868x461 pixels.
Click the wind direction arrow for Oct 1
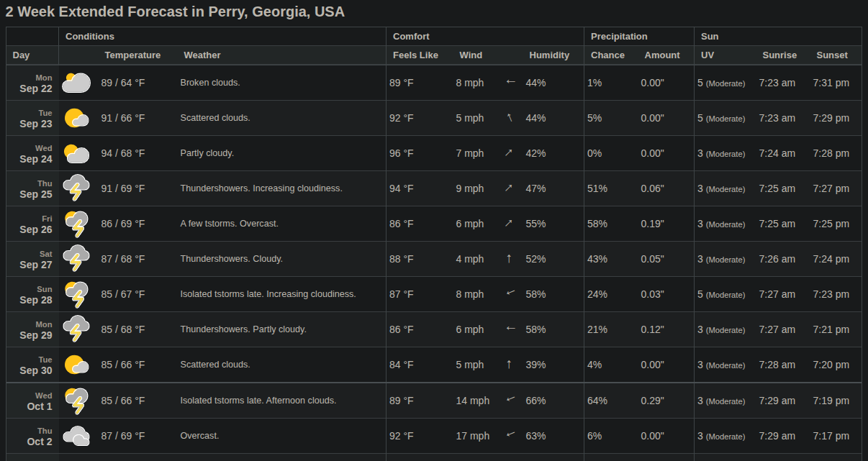[x=511, y=400]
